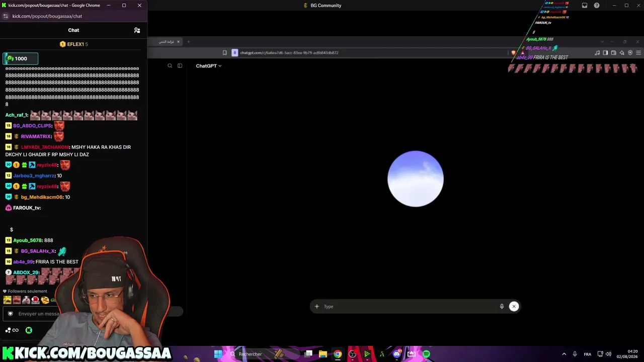The image size is (644, 362).
Task: Click the Type message field in ChatGPT
Action: (410, 306)
